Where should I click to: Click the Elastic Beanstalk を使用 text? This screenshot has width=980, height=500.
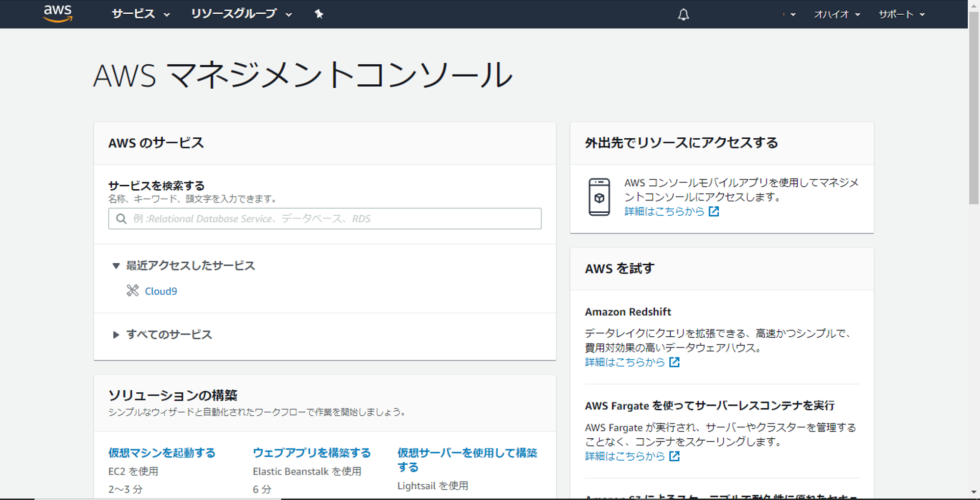[x=307, y=472]
